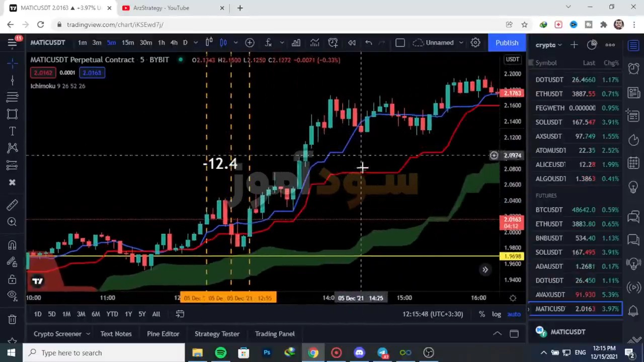The width and height of the screenshot is (644, 362).
Task: Expand chart style options dropdown arrow
Action: (235, 43)
